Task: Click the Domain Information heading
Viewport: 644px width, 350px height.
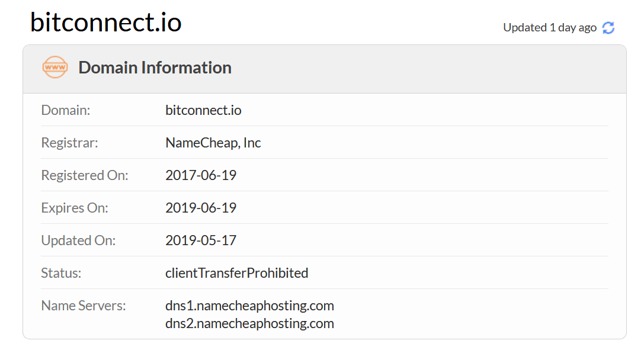Action: coord(155,68)
